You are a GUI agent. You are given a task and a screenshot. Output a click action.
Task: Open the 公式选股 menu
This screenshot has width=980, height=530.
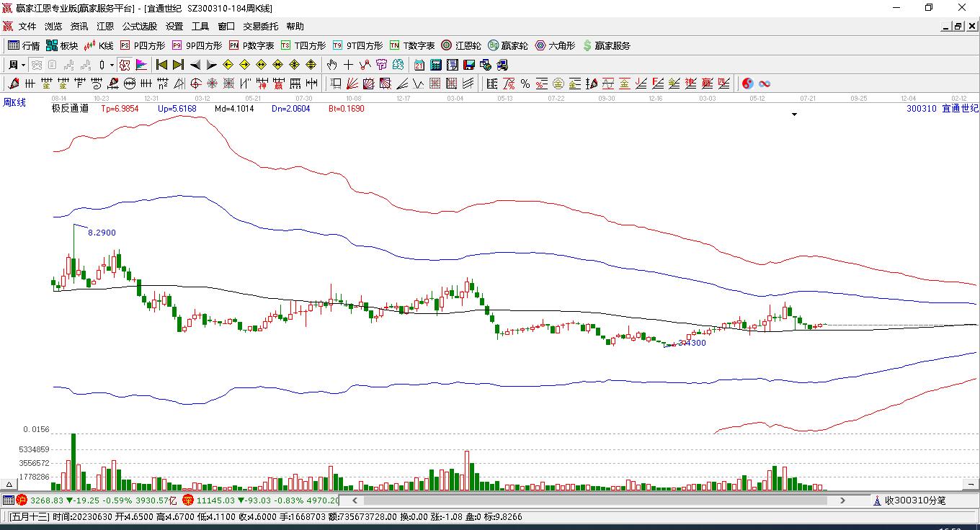click(x=140, y=27)
